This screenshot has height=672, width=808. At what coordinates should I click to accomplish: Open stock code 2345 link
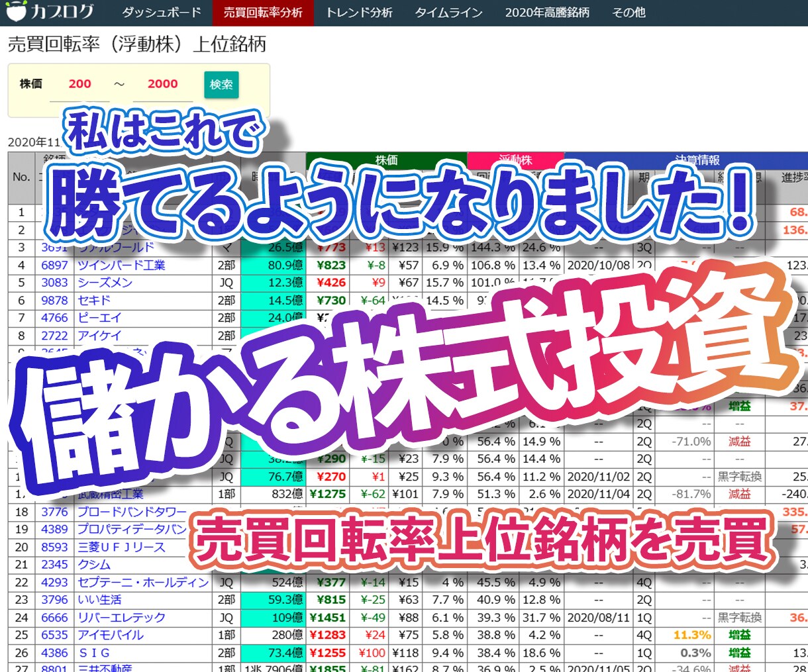tap(54, 565)
